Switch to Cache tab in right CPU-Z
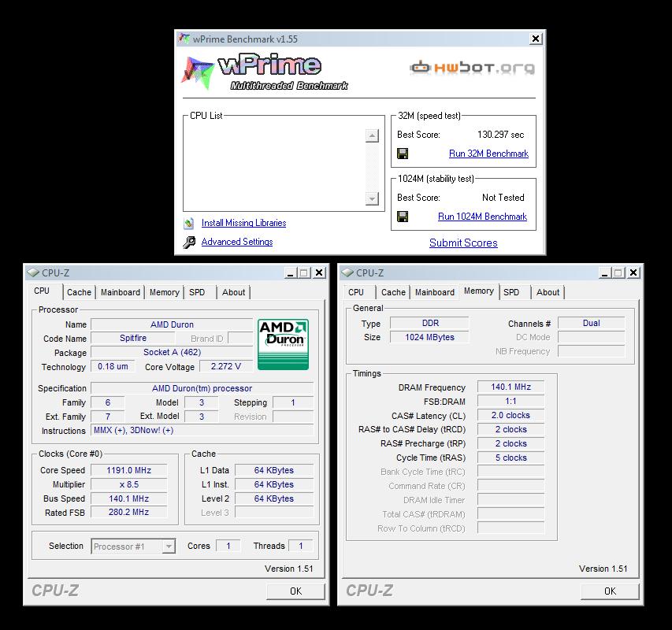Viewport: 672px width, 630px height. click(x=393, y=292)
